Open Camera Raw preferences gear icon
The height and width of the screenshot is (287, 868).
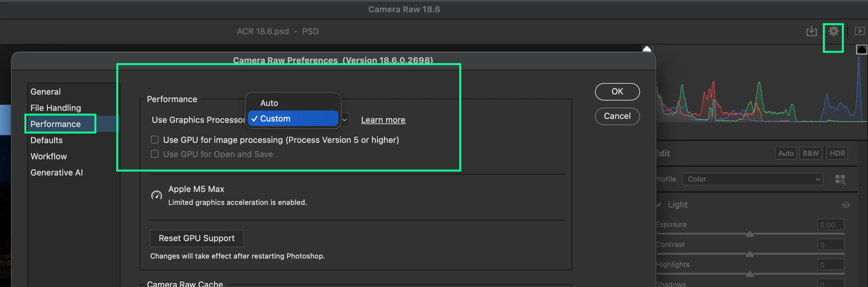pyautogui.click(x=833, y=31)
